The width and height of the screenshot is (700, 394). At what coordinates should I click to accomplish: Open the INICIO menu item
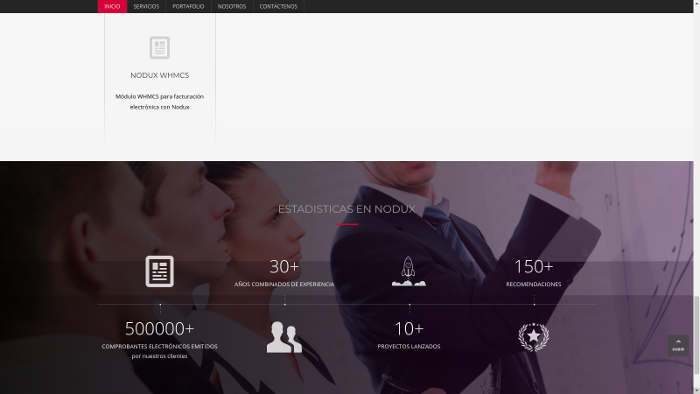point(112,6)
